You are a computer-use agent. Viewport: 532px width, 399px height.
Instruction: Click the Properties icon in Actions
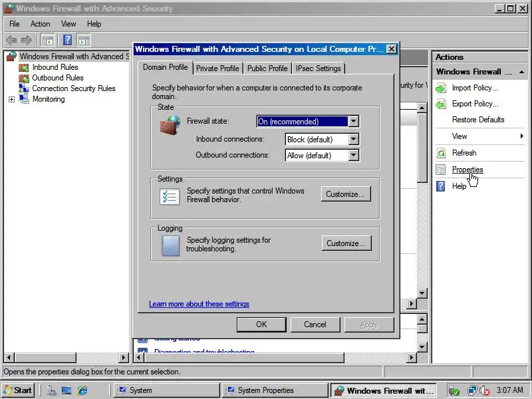pos(441,170)
